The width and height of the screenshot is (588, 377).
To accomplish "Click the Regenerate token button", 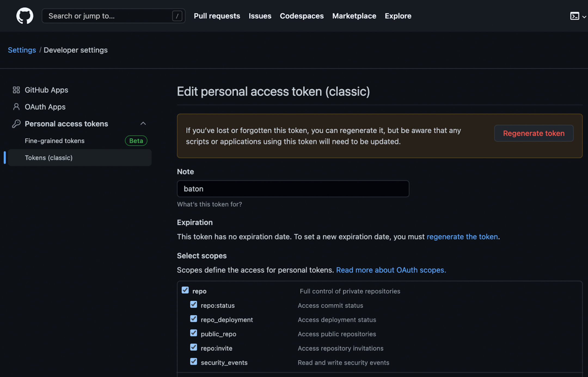I will click(x=534, y=133).
